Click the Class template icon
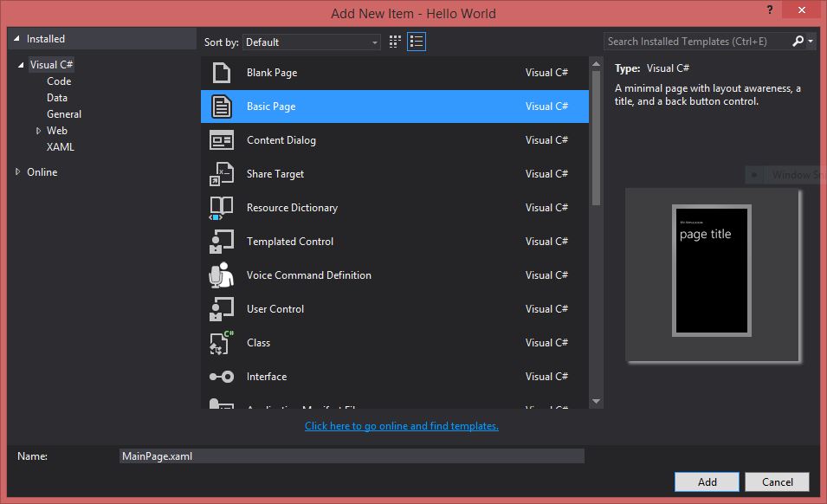 pos(222,343)
